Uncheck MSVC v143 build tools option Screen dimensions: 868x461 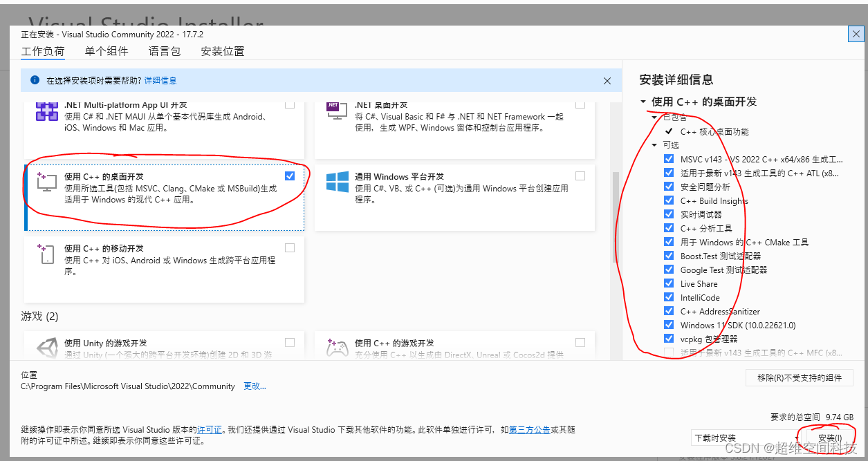click(x=669, y=159)
